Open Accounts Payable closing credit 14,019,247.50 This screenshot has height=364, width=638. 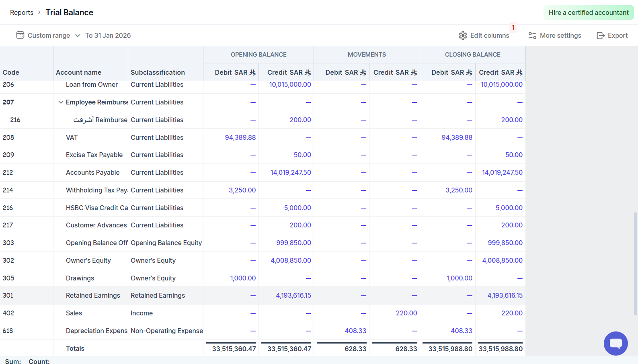click(x=502, y=173)
